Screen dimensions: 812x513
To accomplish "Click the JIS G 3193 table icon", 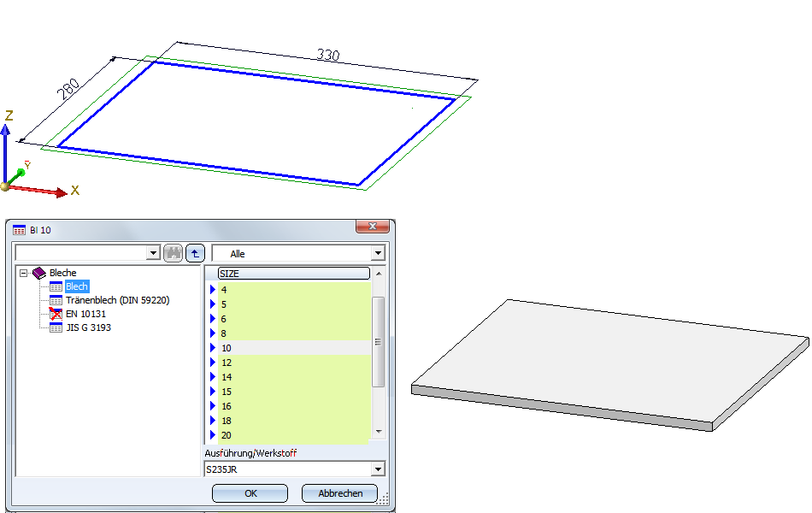I will coord(56,327).
